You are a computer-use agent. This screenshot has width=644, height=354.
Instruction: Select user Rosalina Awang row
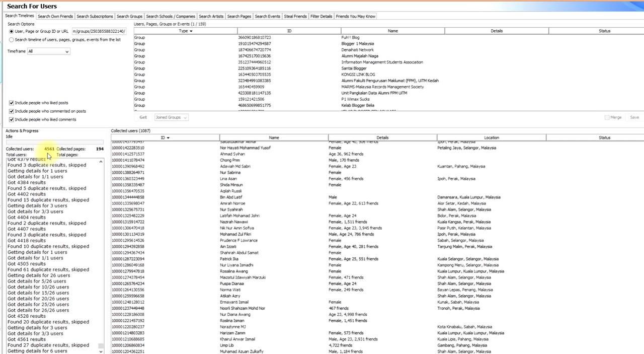click(x=377, y=271)
